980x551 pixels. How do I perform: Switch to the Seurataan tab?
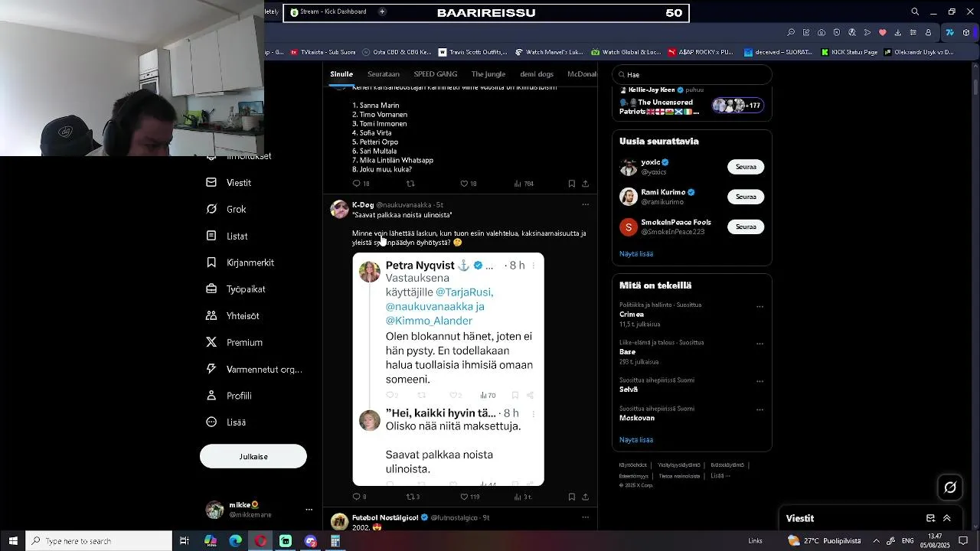click(x=384, y=74)
